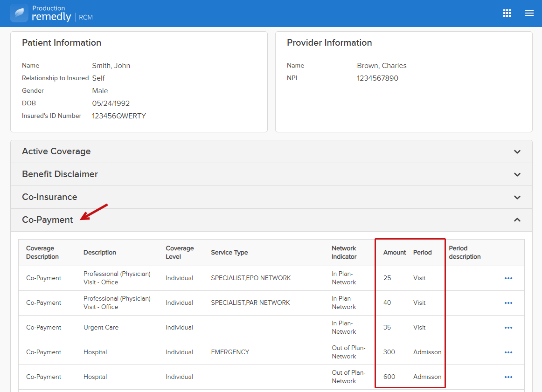Click the Amount column header
Screen dimensions: 542x392
(x=395, y=253)
